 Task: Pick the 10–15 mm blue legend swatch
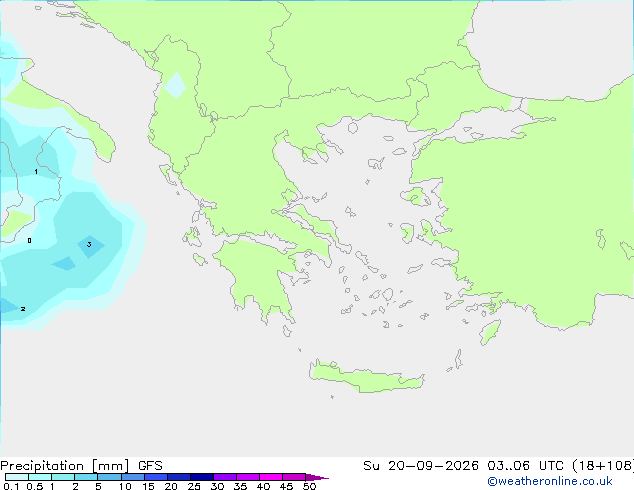click(x=133, y=477)
